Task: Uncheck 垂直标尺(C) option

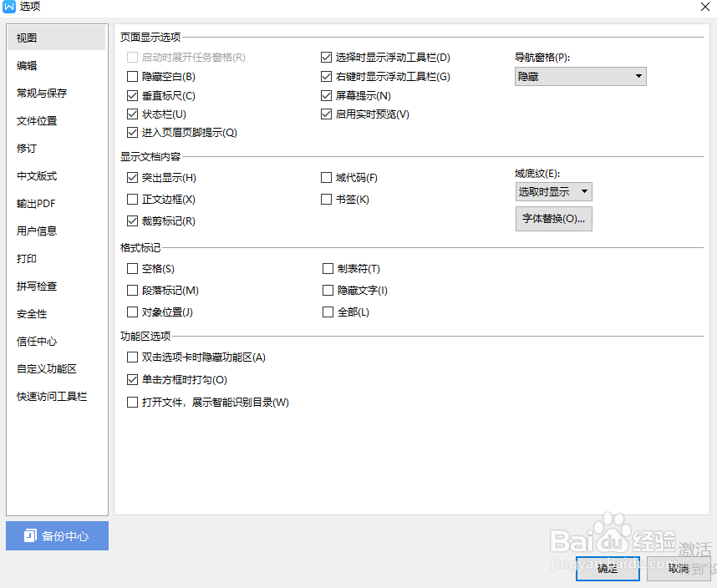Action: pos(132,95)
